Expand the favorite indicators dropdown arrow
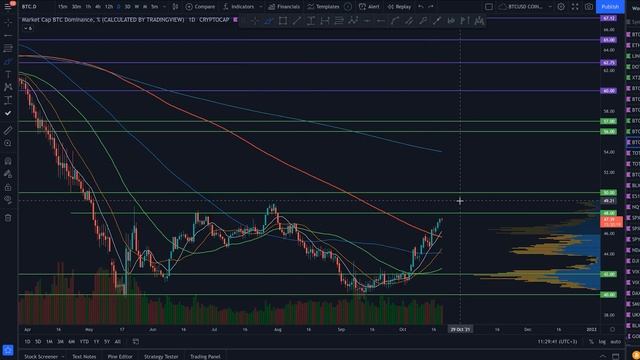 pos(261,7)
